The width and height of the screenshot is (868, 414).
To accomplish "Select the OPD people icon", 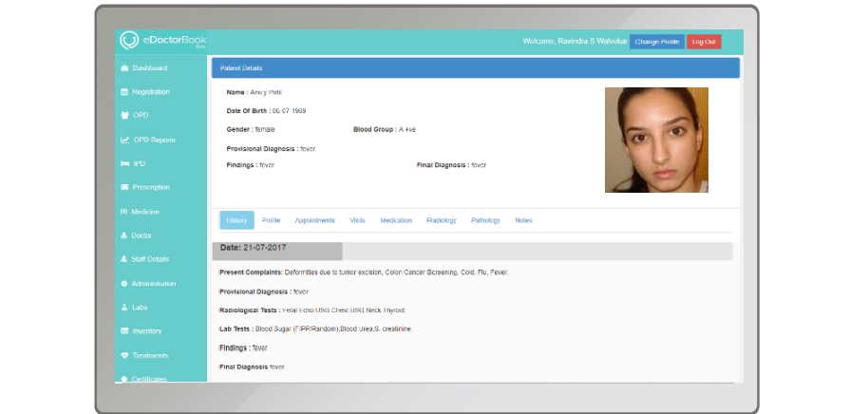I will [124, 116].
